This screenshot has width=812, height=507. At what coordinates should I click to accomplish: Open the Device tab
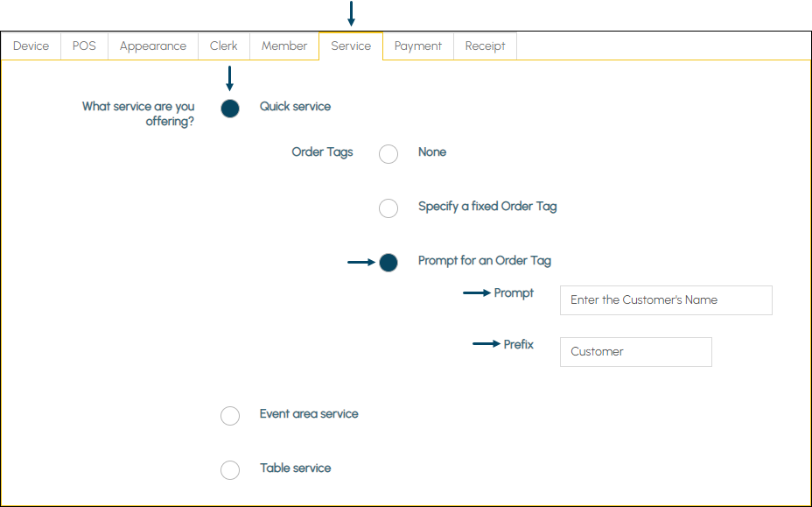pyautogui.click(x=31, y=46)
